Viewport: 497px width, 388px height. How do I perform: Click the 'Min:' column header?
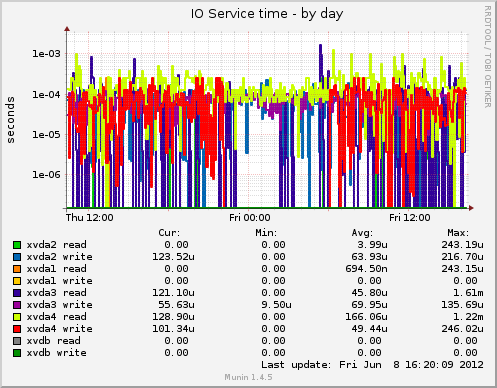(266, 233)
